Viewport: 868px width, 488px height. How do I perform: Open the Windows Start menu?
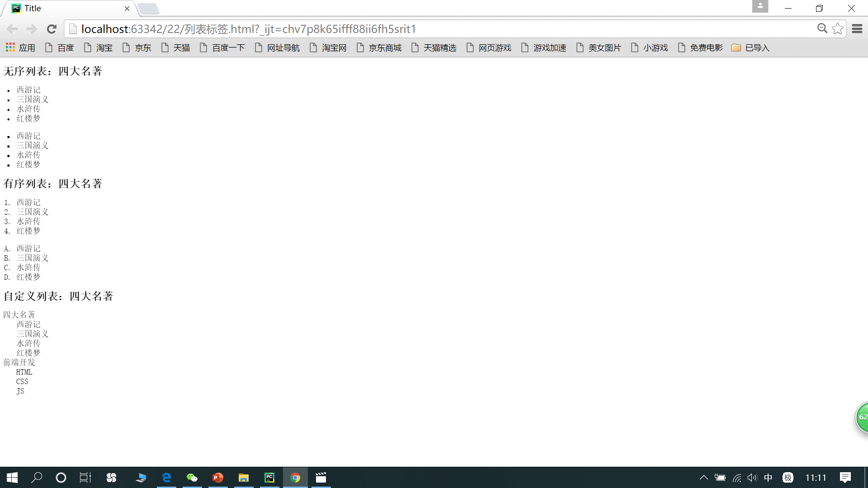12,478
